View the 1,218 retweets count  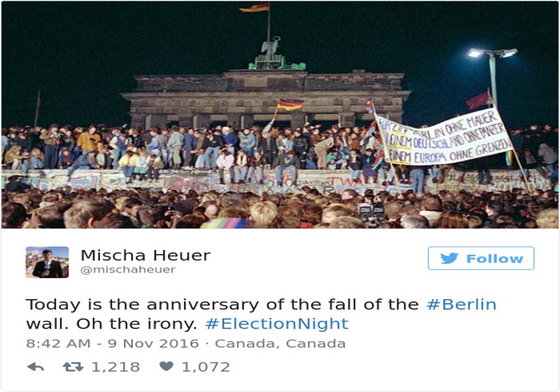point(116,367)
